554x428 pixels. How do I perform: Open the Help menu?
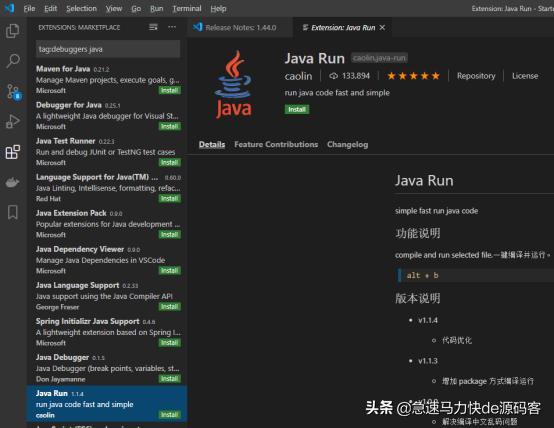pos(218,8)
